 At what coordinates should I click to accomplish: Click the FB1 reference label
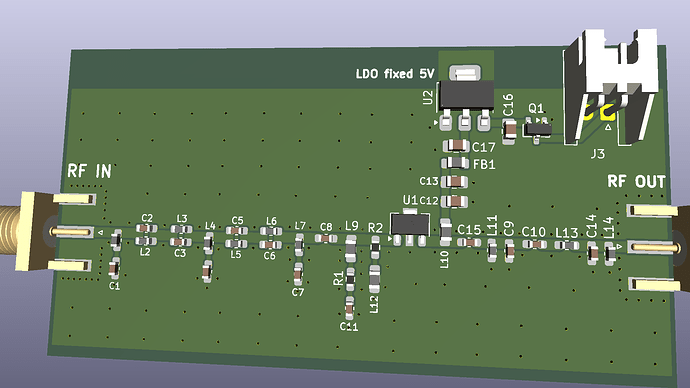484,165
